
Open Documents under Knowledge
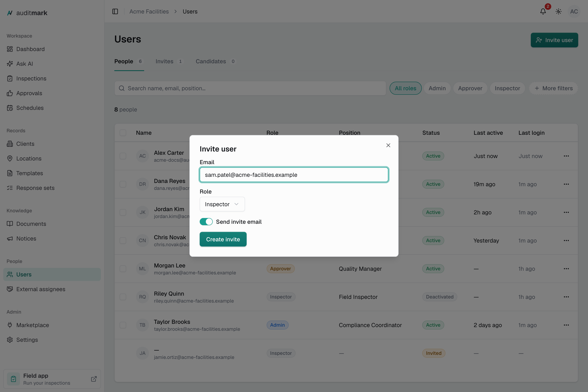[x=52, y=224]
